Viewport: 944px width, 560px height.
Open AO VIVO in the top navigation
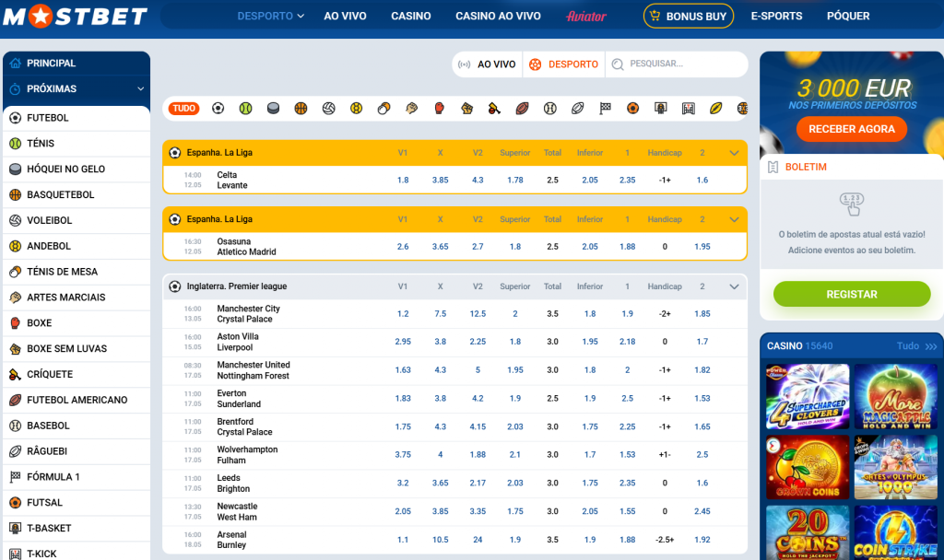[x=345, y=17]
